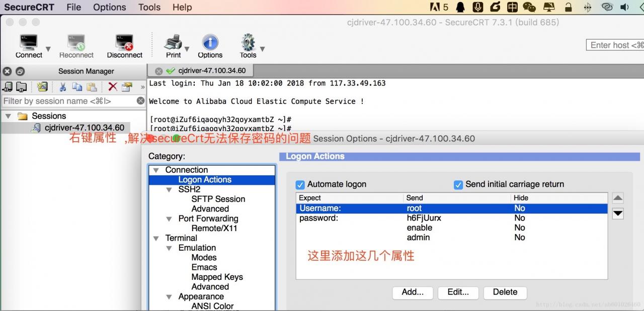The image size is (644, 311).
Task: Float the Session Manager panel
Action: click(20, 71)
